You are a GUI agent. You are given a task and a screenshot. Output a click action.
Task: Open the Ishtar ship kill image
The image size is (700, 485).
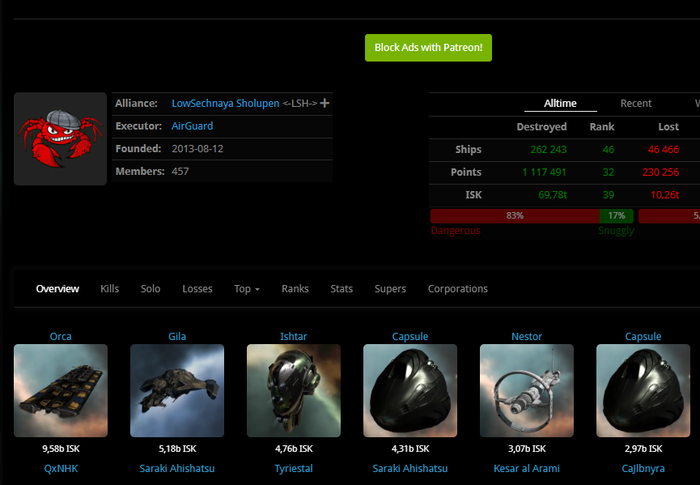(293, 391)
